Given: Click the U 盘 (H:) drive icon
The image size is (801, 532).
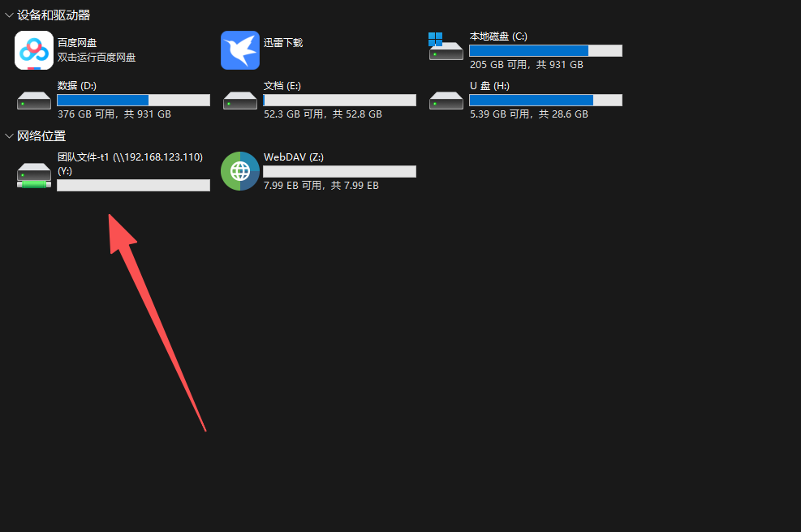Looking at the screenshot, I should [x=446, y=101].
